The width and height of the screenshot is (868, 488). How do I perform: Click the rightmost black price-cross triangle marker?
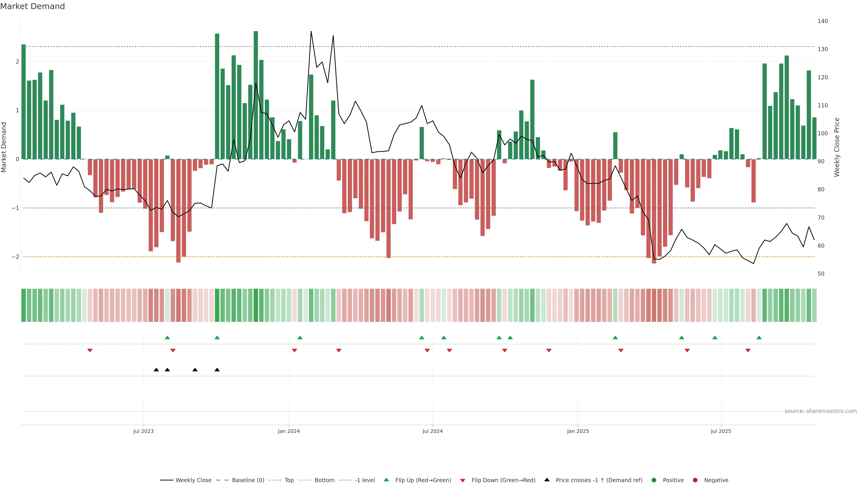tap(217, 370)
